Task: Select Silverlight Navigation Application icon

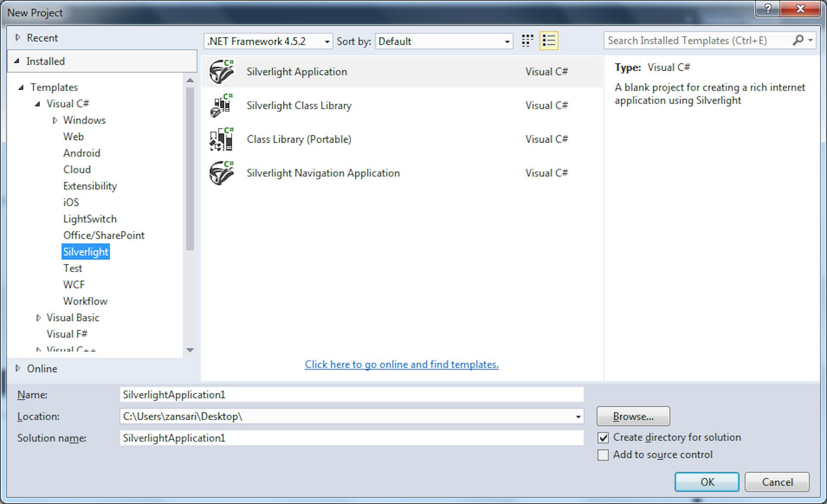Action: (x=222, y=173)
